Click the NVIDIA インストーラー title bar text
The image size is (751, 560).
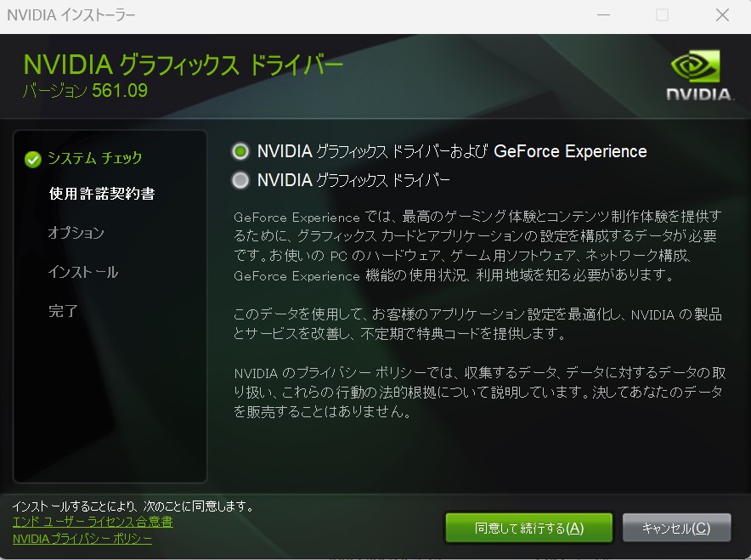point(71,15)
